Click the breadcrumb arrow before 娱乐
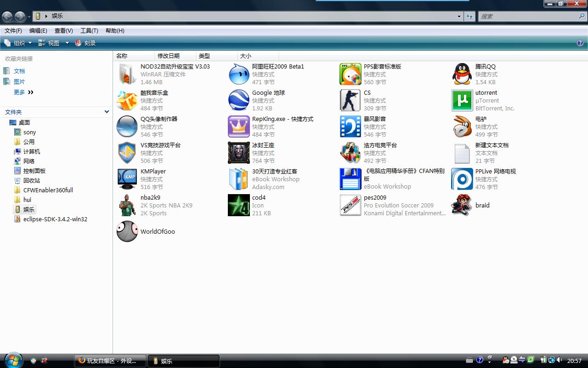Screen dimensions: 588x368 [46, 16]
